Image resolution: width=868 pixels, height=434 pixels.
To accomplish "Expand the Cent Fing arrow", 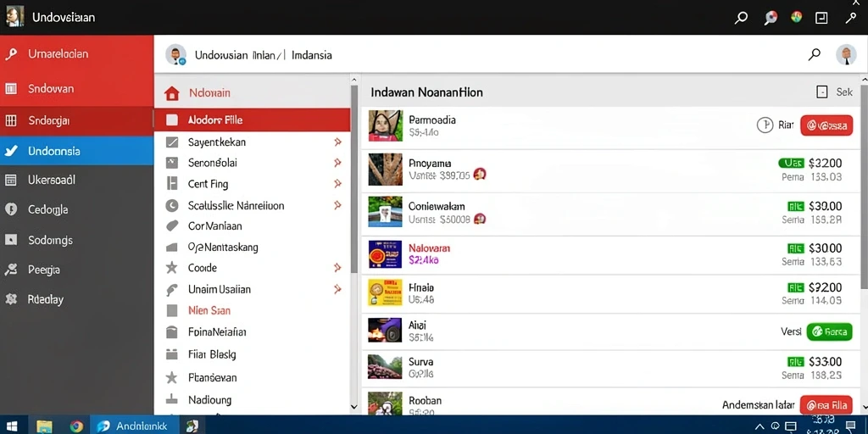I will [x=337, y=184].
